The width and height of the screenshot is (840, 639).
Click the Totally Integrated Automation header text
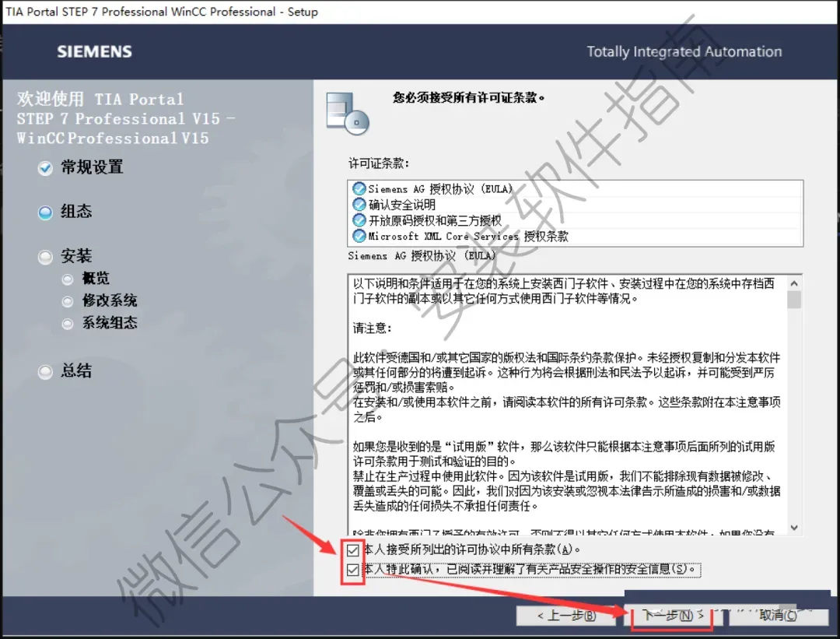pos(684,51)
